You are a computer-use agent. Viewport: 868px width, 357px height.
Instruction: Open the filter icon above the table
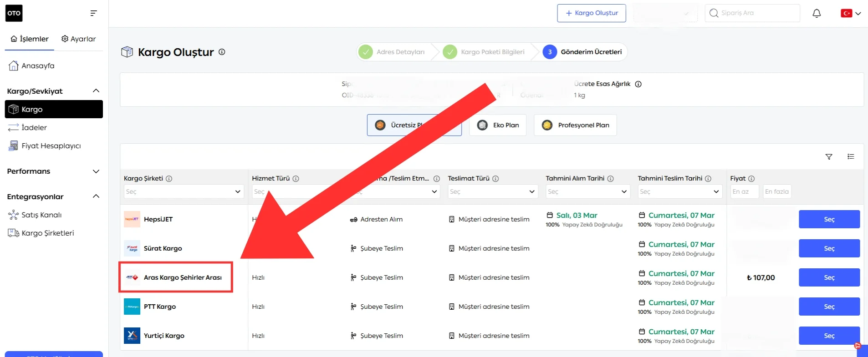pyautogui.click(x=829, y=156)
